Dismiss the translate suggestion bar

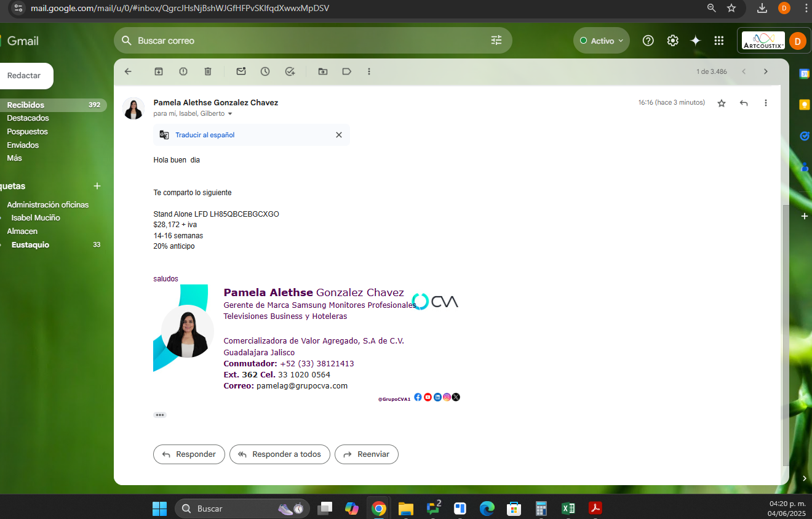click(x=339, y=135)
